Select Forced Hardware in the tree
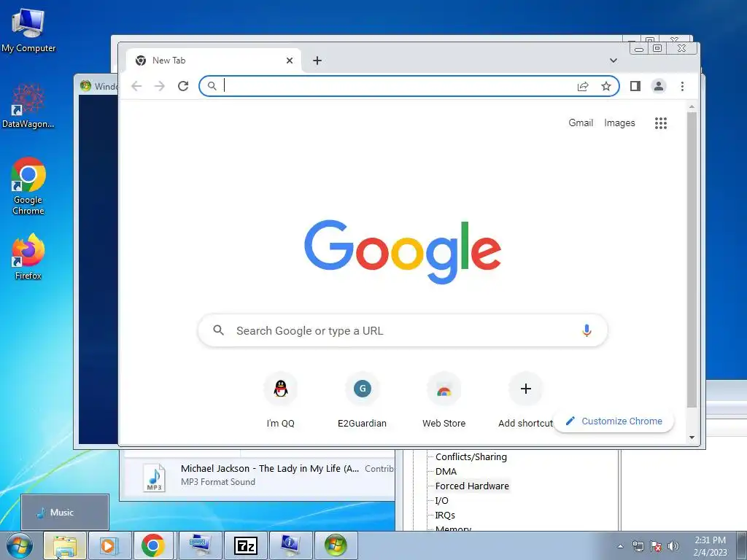 pyautogui.click(x=472, y=486)
